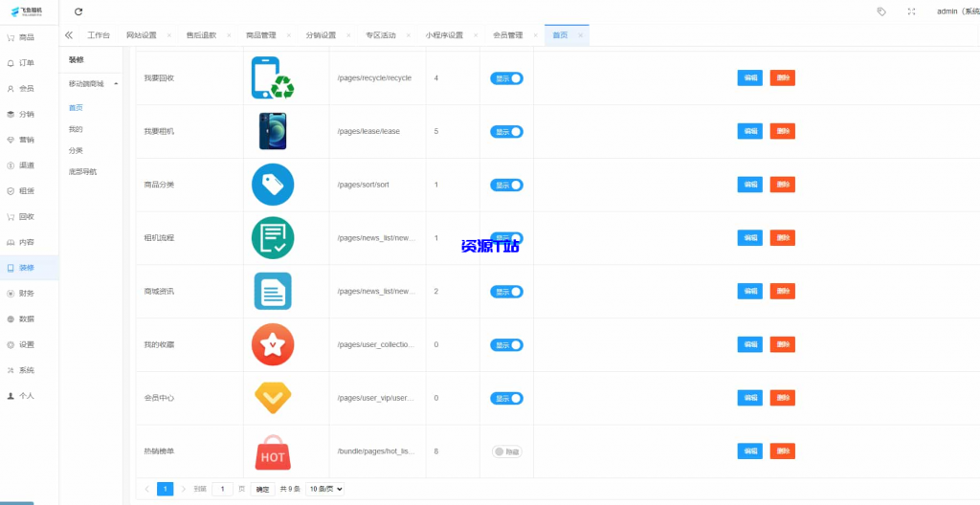This screenshot has width=980, height=505.
Task: Edit the 我要回收 row
Action: tap(750, 78)
